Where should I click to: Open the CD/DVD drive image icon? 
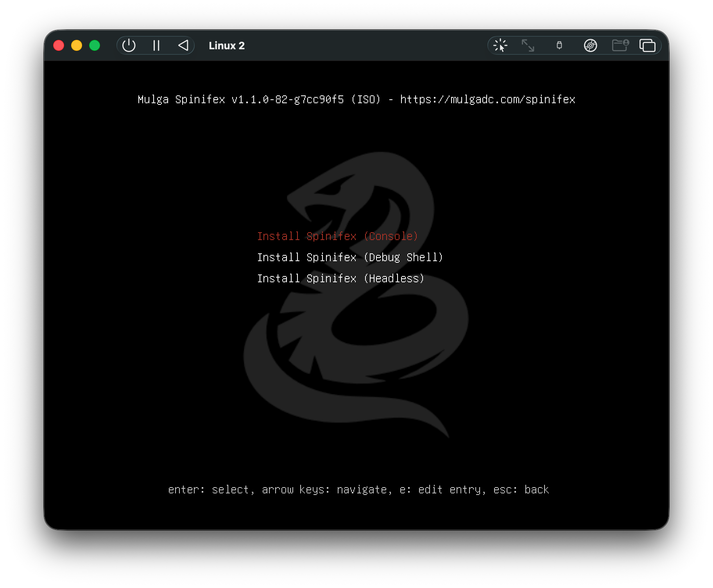(590, 46)
